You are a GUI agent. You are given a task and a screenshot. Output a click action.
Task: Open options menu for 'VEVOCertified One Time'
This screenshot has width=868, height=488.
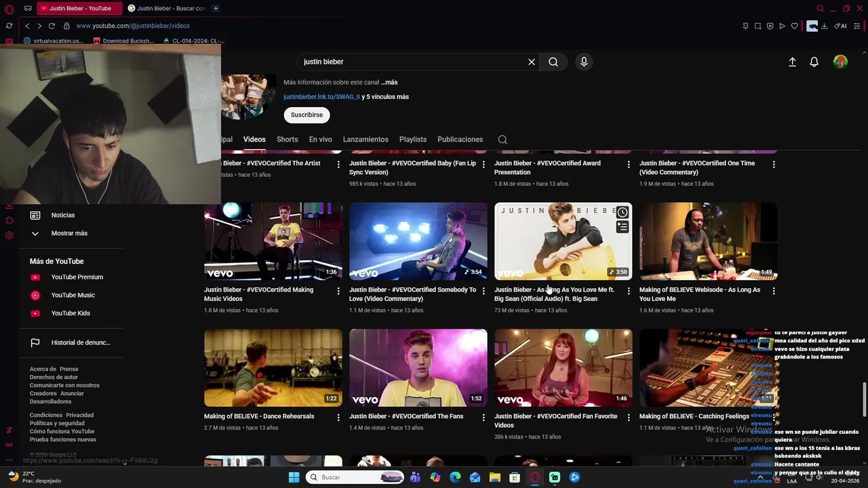tap(774, 164)
